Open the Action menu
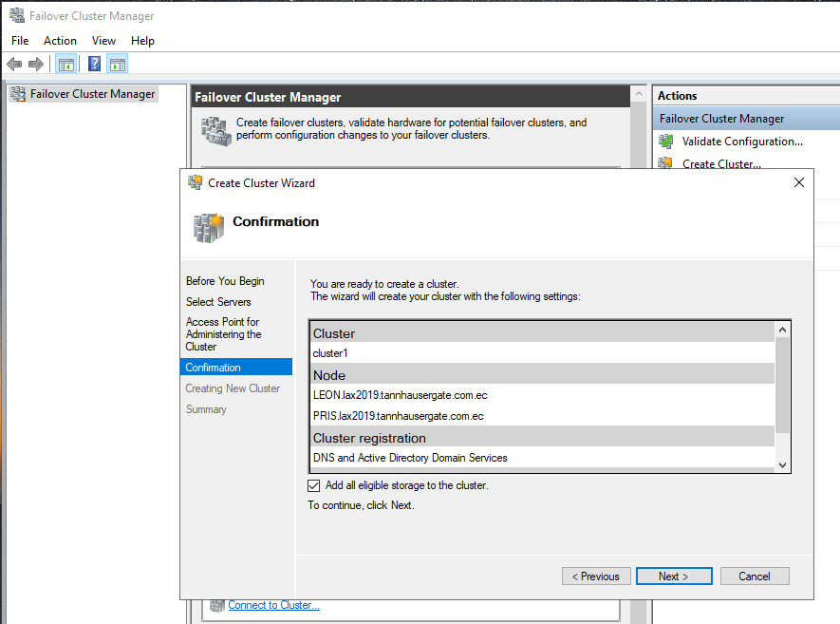The image size is (840, 624). 60,41
